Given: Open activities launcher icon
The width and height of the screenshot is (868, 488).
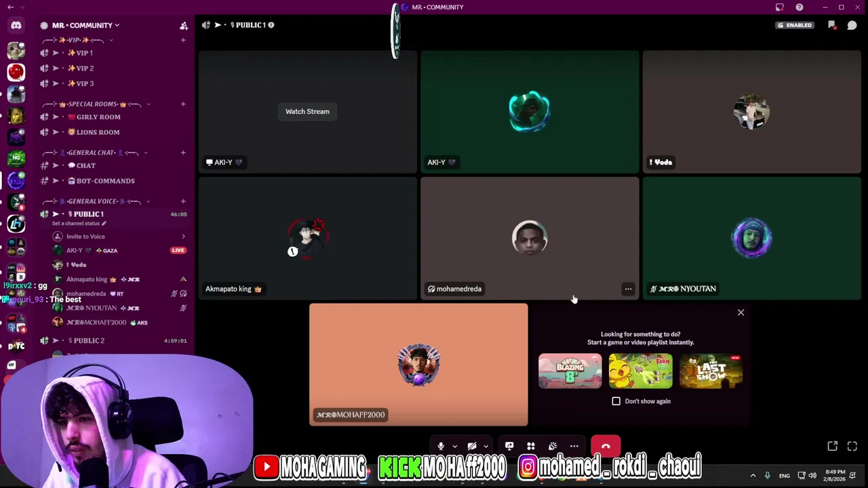Looking at the screenshot, I should [531, 447].
